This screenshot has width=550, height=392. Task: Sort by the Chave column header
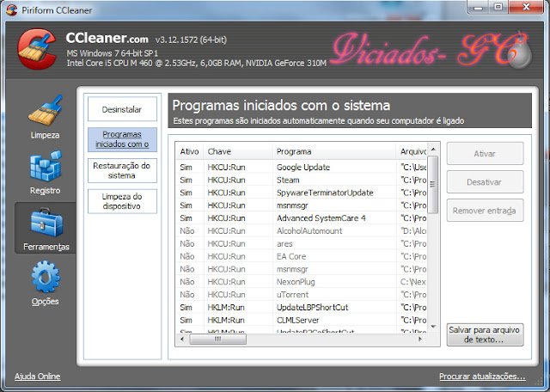(x=237, y=151)
